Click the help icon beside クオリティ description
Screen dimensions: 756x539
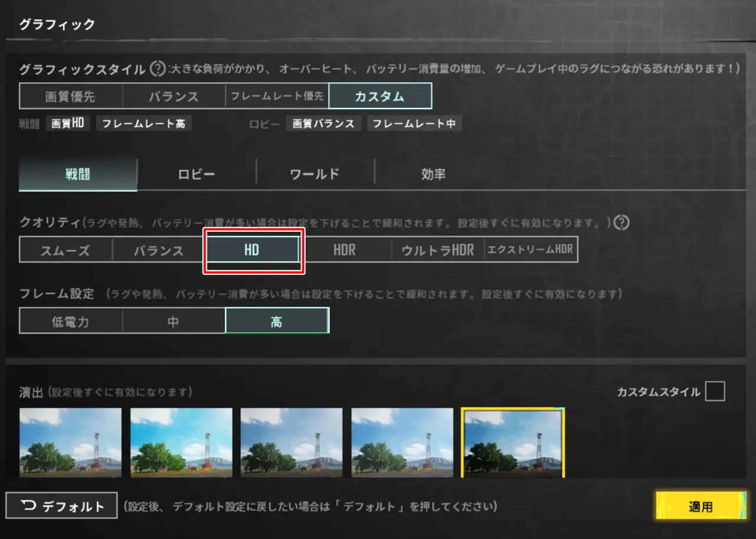coord(621,223)
